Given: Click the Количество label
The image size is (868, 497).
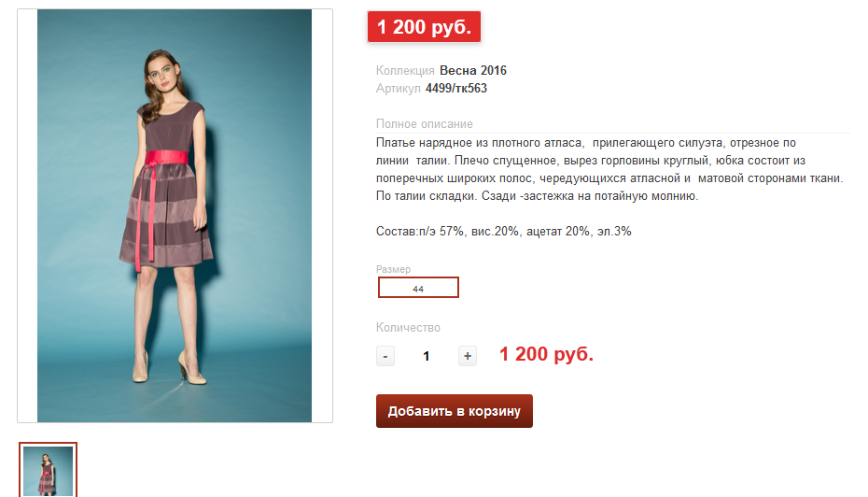Looking at the screenshot, I should click(409, 328).
